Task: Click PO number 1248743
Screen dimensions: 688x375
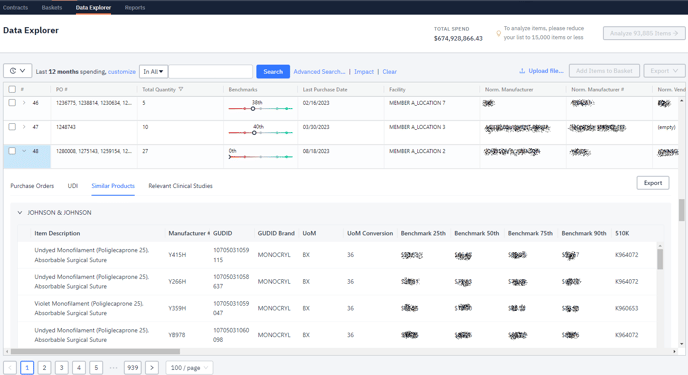Action: [x=66, y=127]
